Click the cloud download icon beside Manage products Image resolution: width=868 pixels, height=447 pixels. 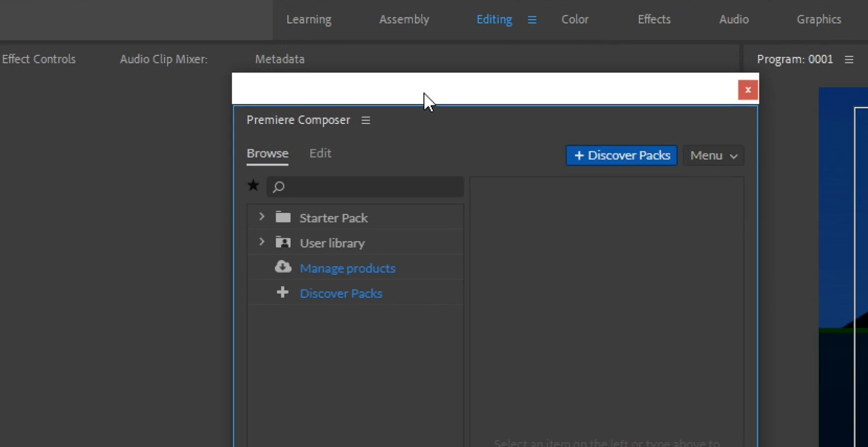click(x=283, y=267)
